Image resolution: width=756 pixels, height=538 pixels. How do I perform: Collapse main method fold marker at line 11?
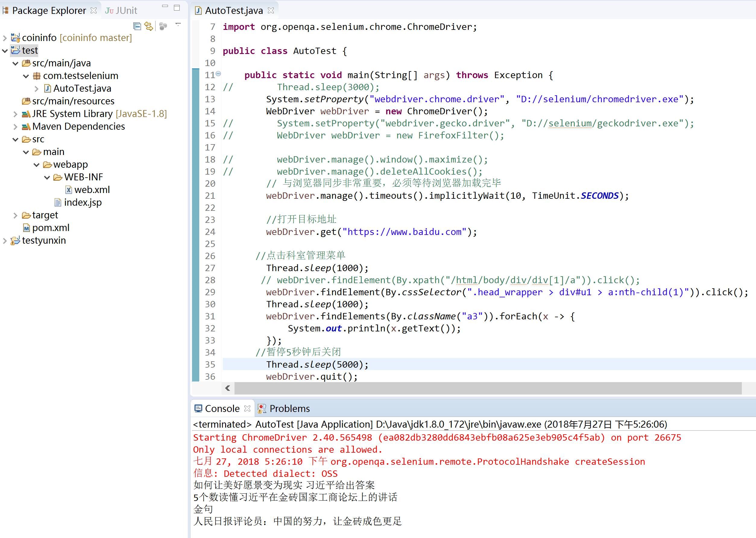(x=218, y=74)
